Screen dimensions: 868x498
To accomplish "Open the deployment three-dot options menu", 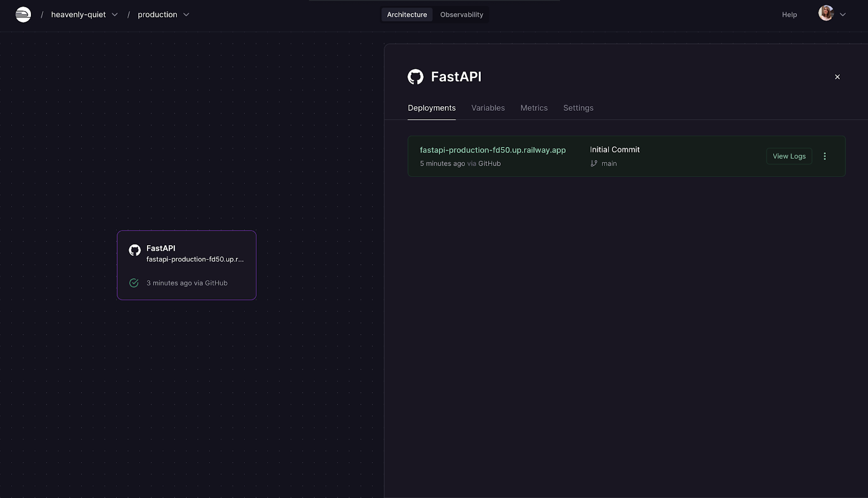I will point(825,156).
